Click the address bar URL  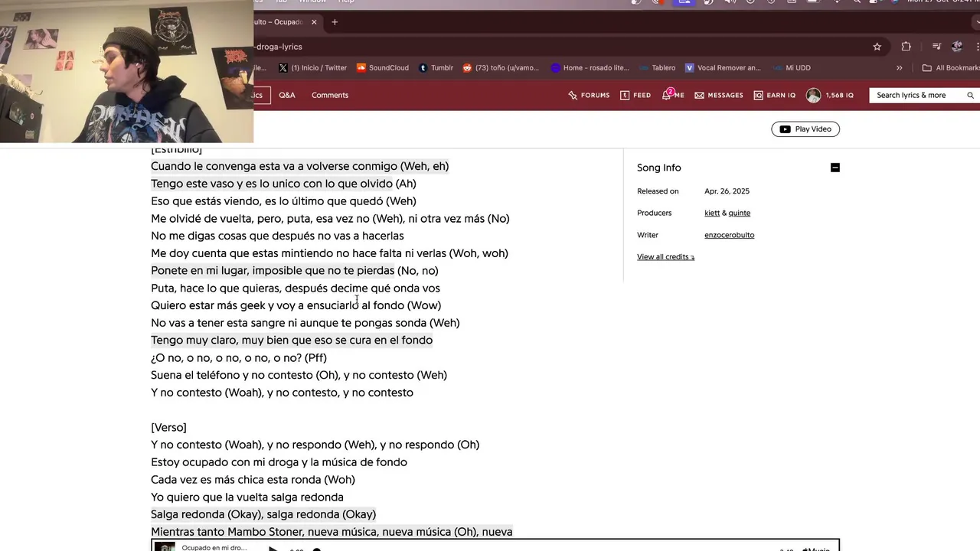(x=279, y=47)
